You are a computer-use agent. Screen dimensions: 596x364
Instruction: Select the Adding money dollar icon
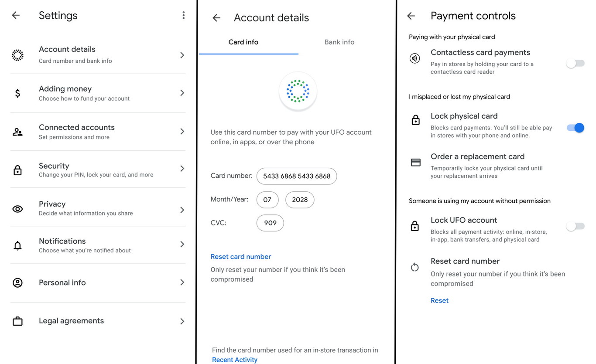click(x=17, y=93)
